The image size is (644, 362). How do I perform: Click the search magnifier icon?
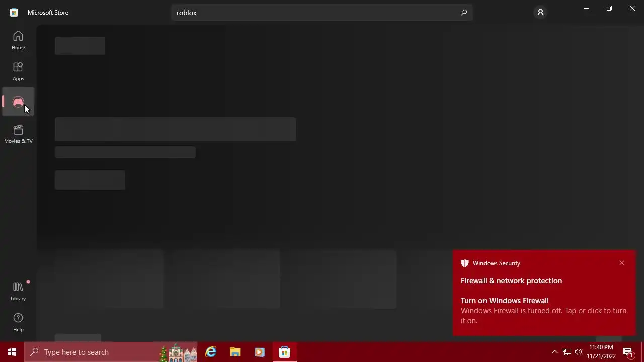464,13
